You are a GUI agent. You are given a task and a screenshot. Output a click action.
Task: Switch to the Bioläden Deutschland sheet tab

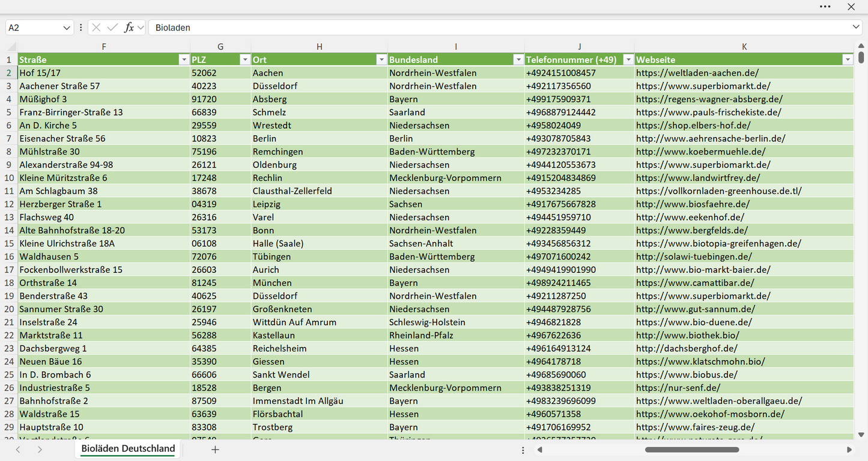click(x=128, y=449)
